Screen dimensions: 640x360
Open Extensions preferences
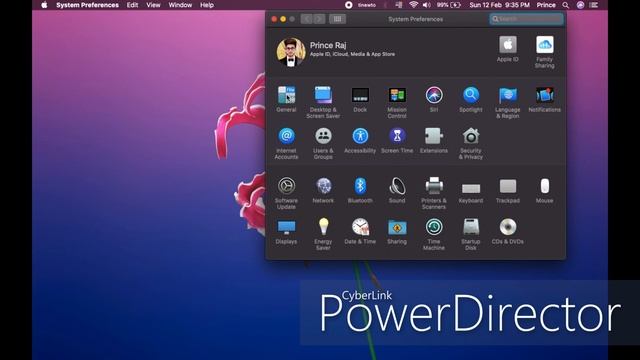click(434, 140)
